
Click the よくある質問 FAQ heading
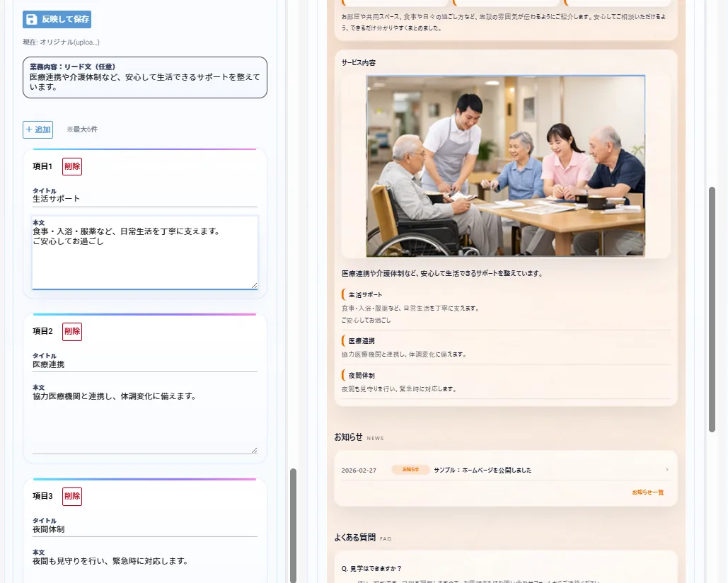click(x=363, y=538)
